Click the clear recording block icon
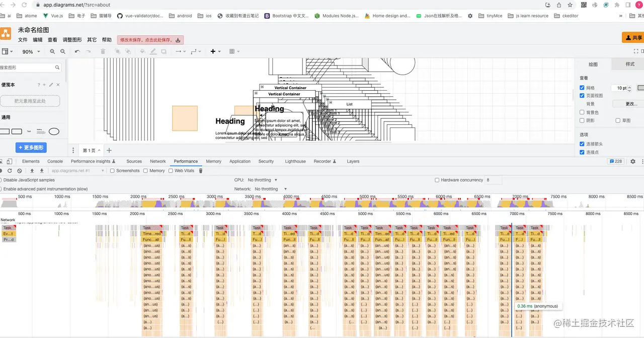Image resolution: width=644 pixels, height=338 pixels. pyautogui.click(x=20, y=171)
